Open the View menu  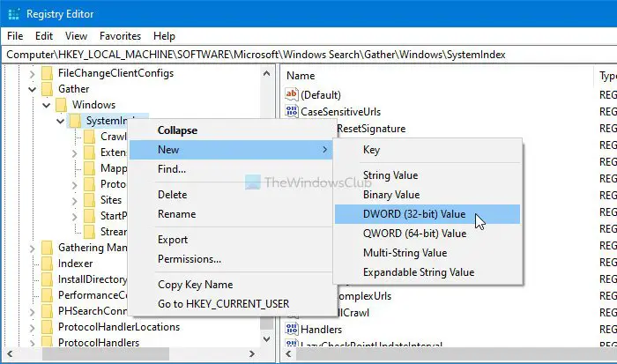(x=76, y=36)
